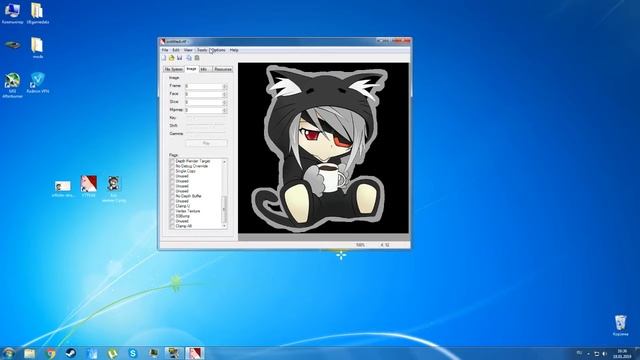
Task: Click the VTFEdit taskbar button
Action: coord(195,353)
